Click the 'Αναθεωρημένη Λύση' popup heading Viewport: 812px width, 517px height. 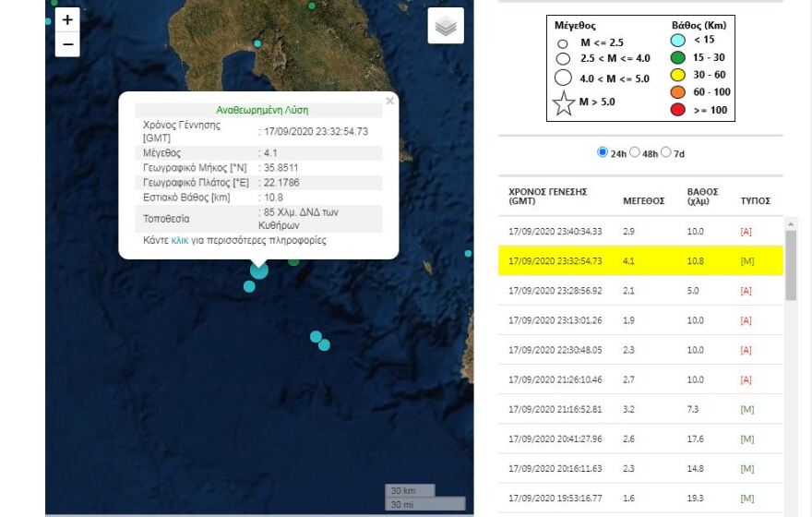coord(262,110)
